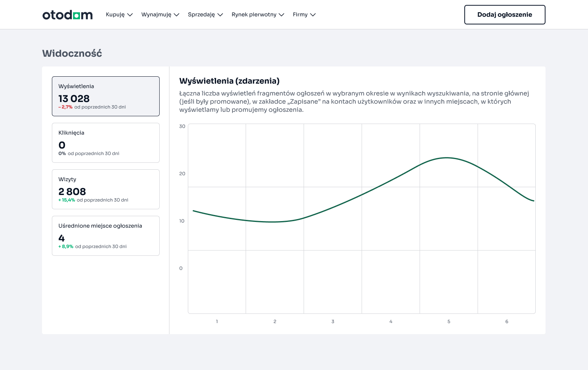Click the Firmy menu label
This screenshot has height=370, width=588.
click(x=300, y=14)
